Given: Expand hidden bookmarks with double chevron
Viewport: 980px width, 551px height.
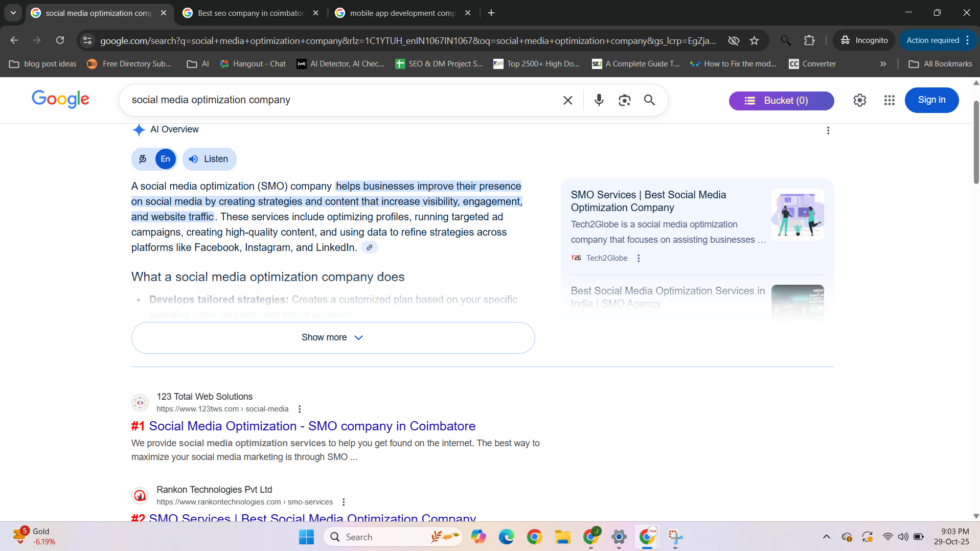Looking at the screenshot, I should (x=883, y=64).
